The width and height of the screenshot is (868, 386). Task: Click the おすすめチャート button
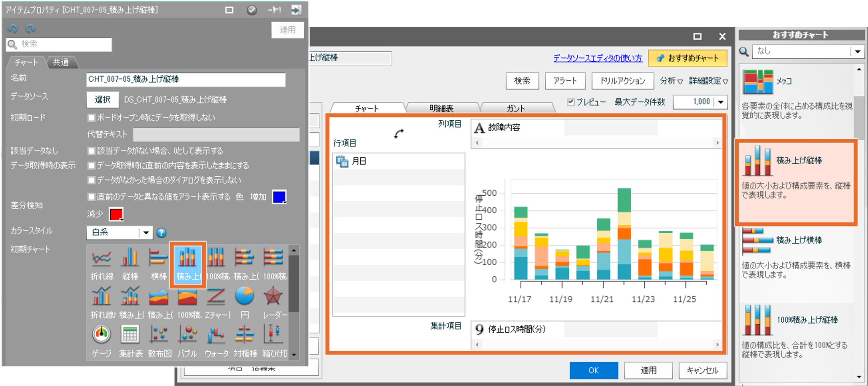tap(688, 58)
